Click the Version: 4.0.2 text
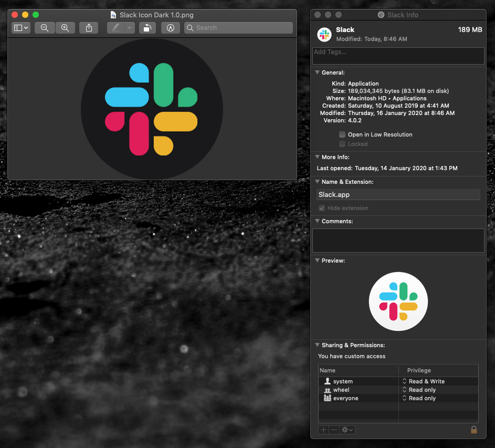Image resolution: width=495 pixels, height=448 pixels. click(343, 120)
